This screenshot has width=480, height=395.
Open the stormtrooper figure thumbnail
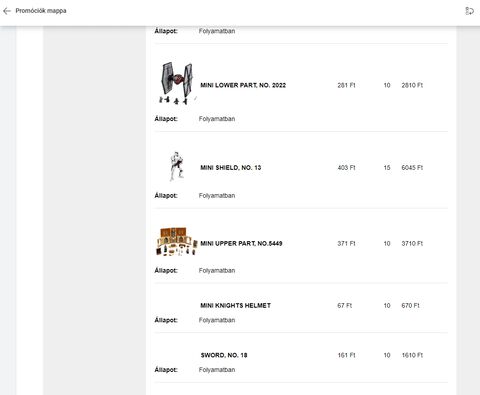click(176, 166)
